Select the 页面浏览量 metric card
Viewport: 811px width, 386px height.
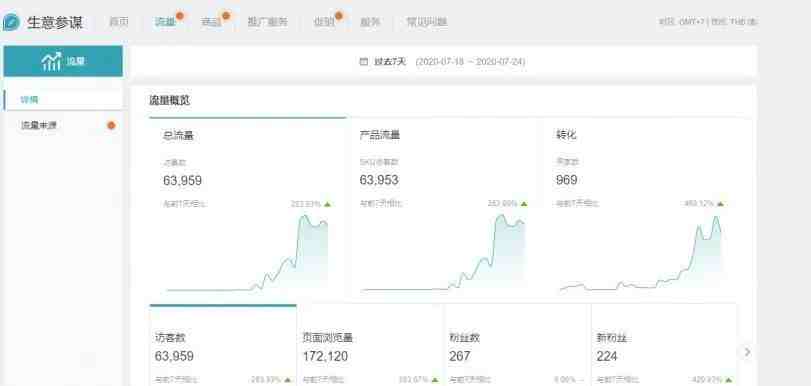point(370,345)
